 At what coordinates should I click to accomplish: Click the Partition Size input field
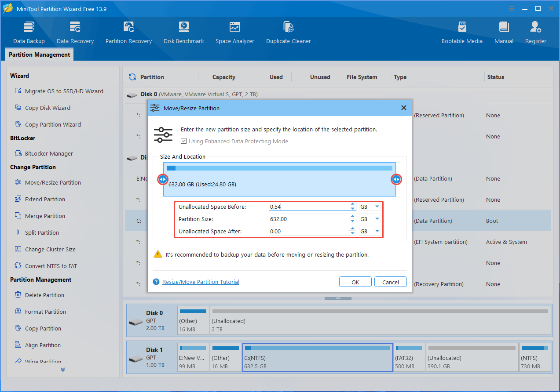pos(309,219)
